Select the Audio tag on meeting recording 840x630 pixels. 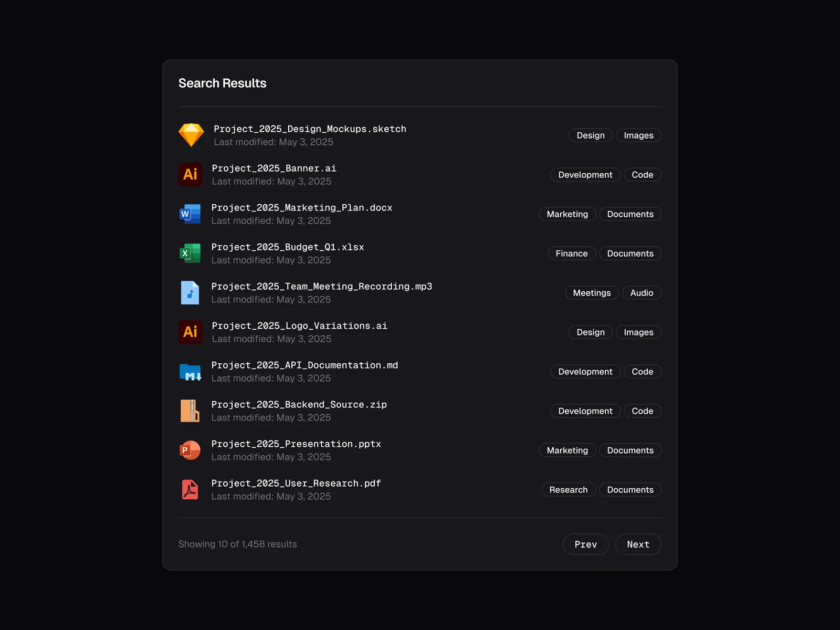tap(642, 293)
